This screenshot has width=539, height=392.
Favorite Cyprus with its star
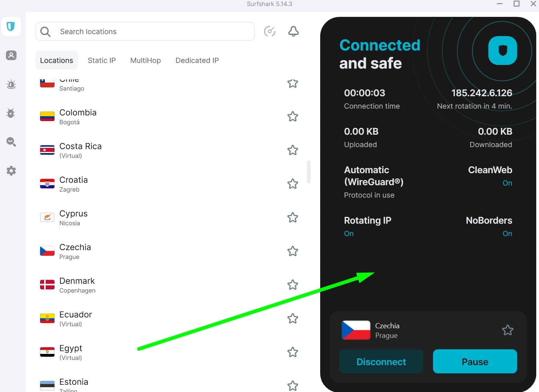[293, 218]
